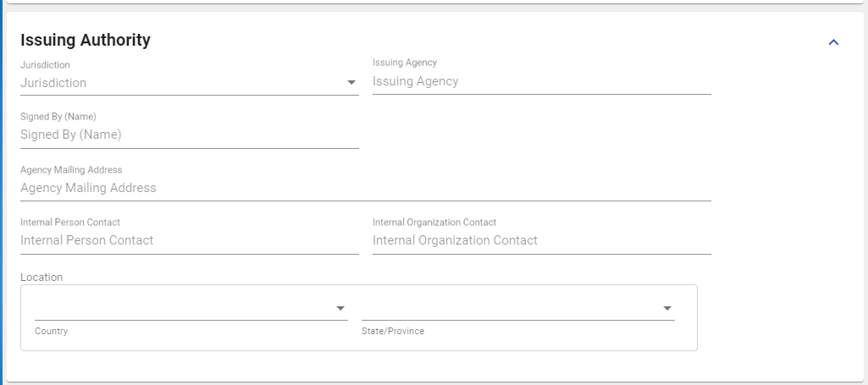Collapse the Issuing Authority section chevron

tap(833, 42)
